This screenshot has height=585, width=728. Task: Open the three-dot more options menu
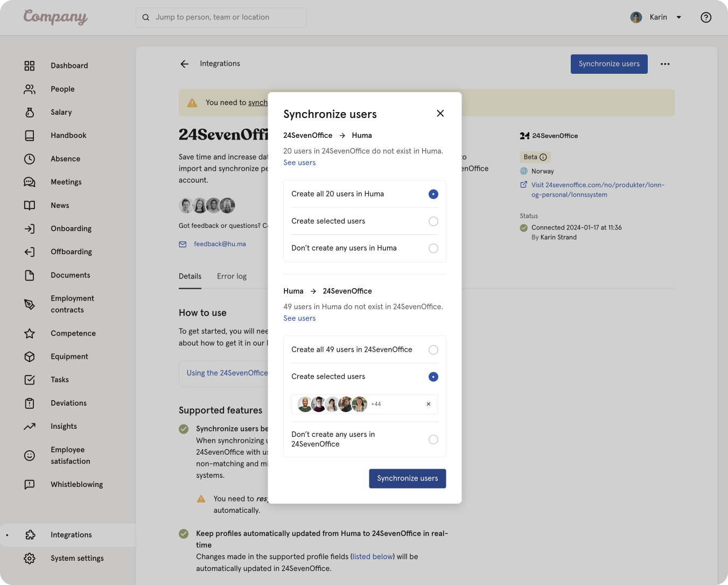665,64
